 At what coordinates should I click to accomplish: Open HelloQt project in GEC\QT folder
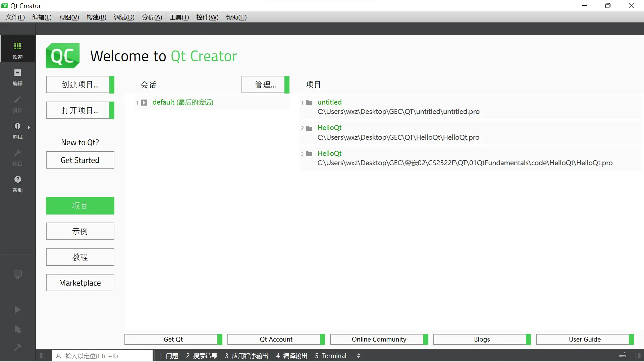[x=471, y=133]
